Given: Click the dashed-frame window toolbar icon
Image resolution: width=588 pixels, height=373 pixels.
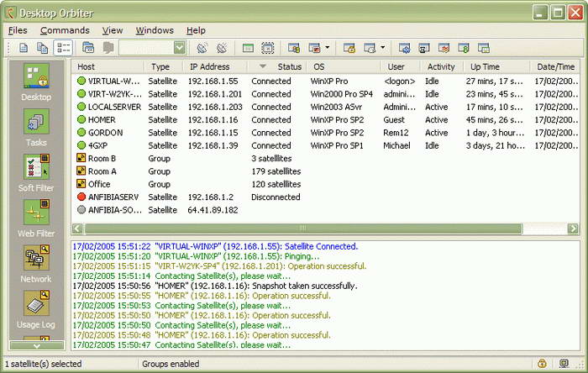Looking at the screenshot, I should coord(267,48).
